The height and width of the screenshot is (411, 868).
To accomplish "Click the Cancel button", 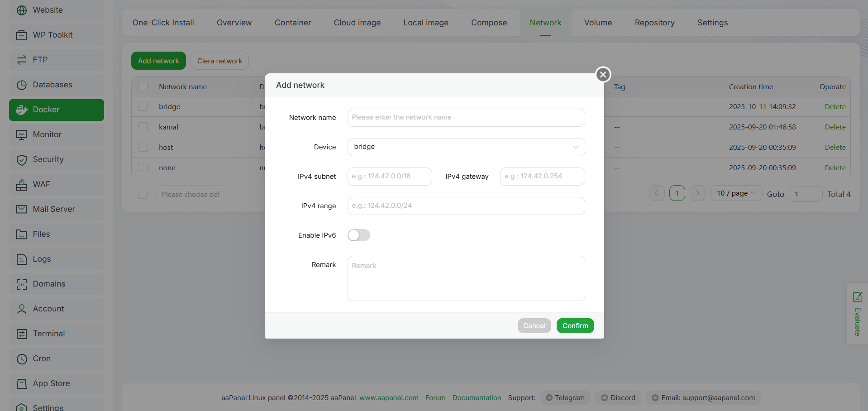I will [534, 325].
